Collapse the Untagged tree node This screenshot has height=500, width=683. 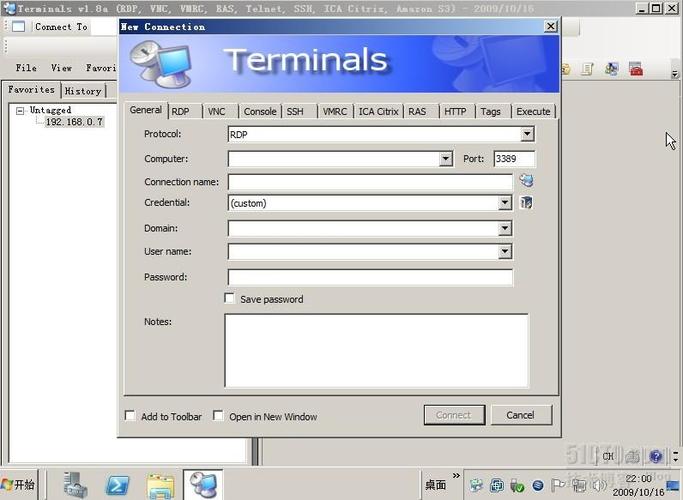20,111
